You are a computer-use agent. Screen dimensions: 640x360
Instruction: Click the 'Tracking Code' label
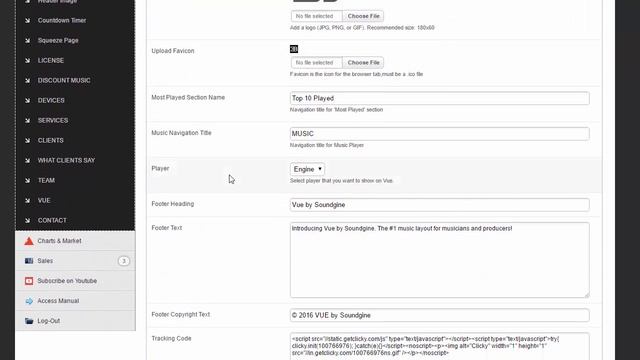pyautogui.click(x=171, y=338)
